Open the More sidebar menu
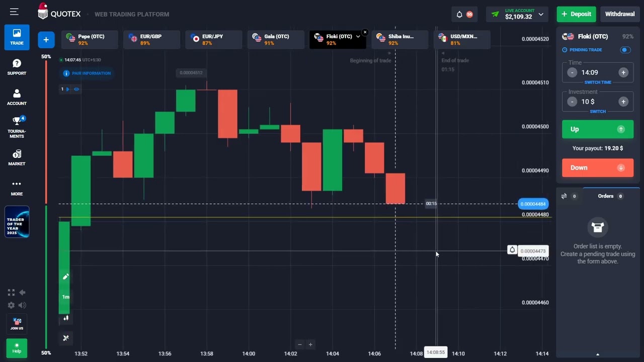Image resolution: width=644 pixels, height=362 pixels. 17,188
